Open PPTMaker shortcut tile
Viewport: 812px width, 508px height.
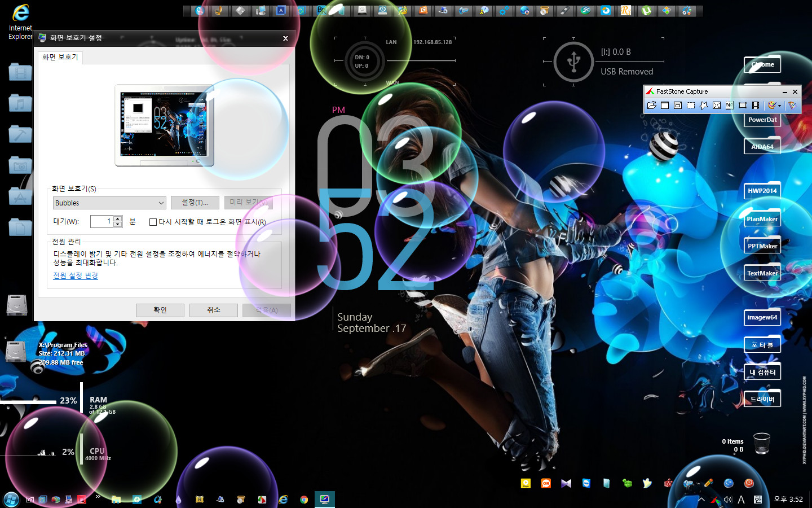pyautogui.click(x=762, y=246)
